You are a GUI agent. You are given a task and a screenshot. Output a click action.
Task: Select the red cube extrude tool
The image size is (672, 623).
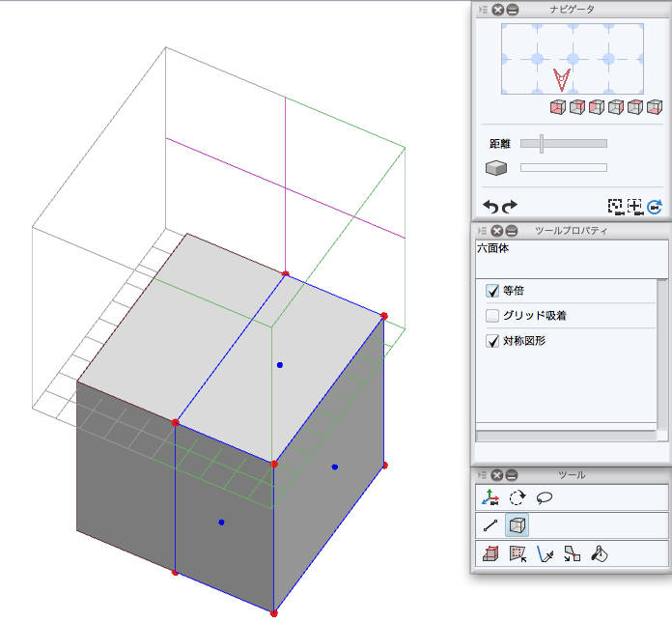click(490, 554)
